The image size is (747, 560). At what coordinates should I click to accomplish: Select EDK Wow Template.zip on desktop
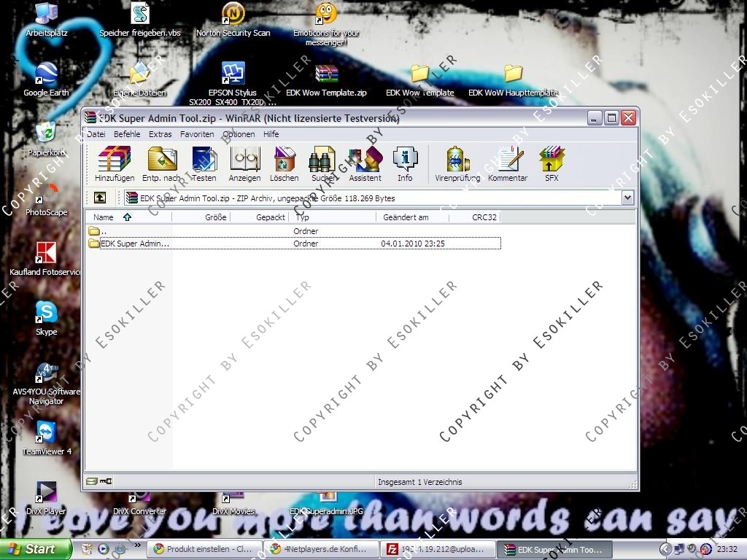[x=326, y=79]
